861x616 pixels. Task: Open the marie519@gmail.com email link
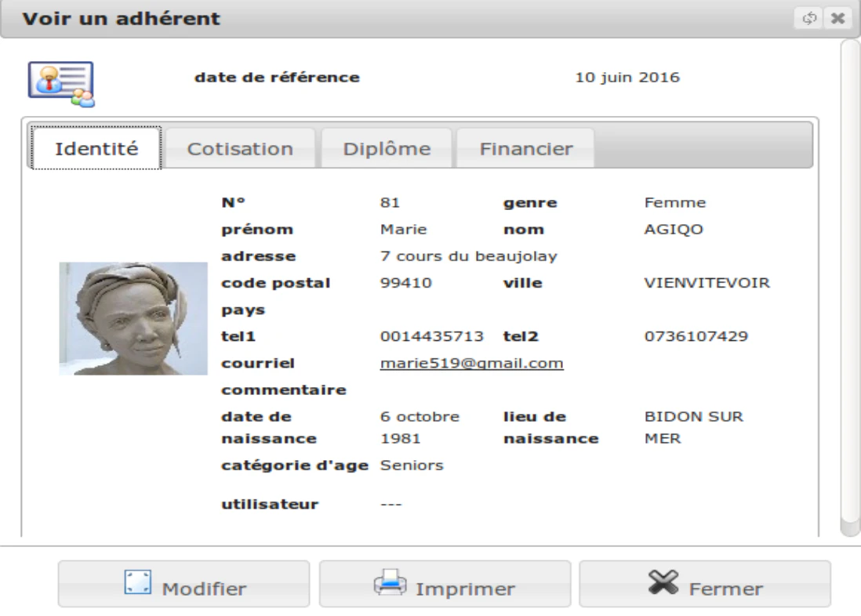pyautogui.click(x=472, y=364)
